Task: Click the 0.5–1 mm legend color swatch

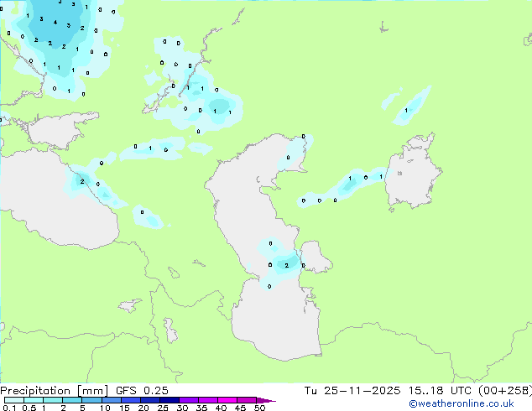Action: (x=34, y=400)
